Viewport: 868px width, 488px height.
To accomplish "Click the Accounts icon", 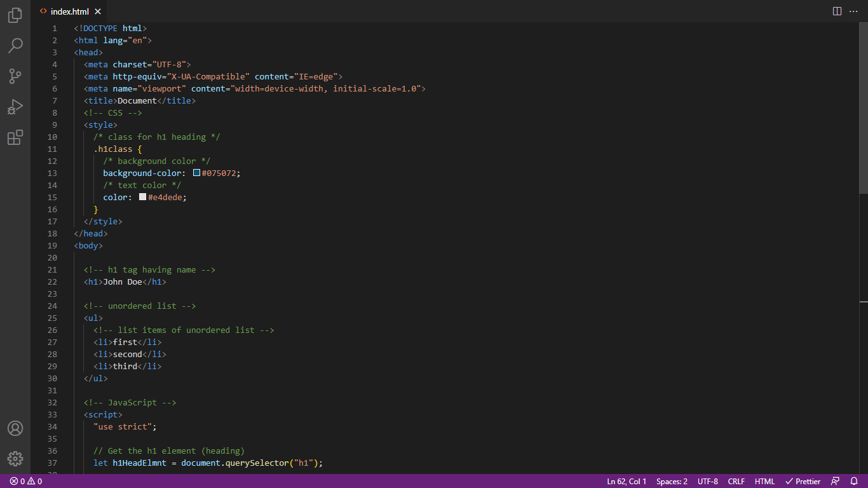I will [x=15, y=428].
